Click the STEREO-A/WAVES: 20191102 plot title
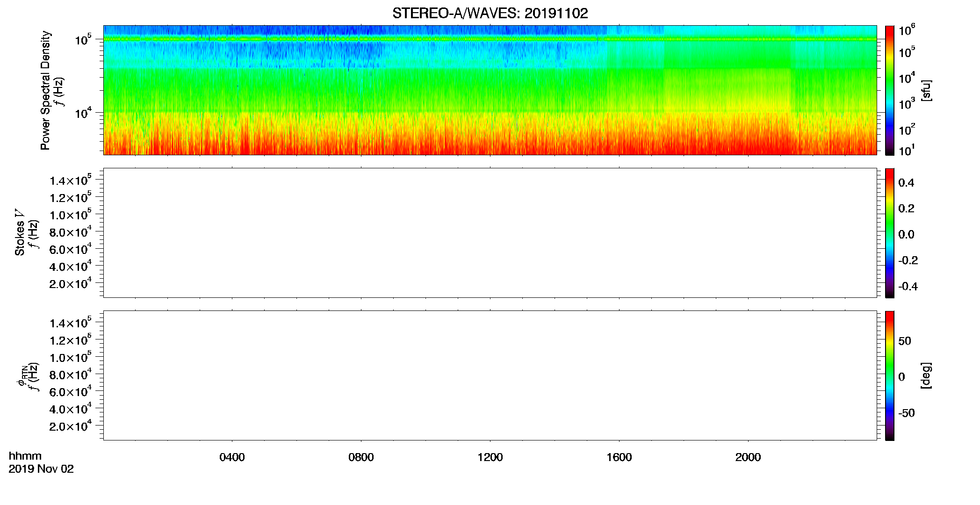 (490, 14)
